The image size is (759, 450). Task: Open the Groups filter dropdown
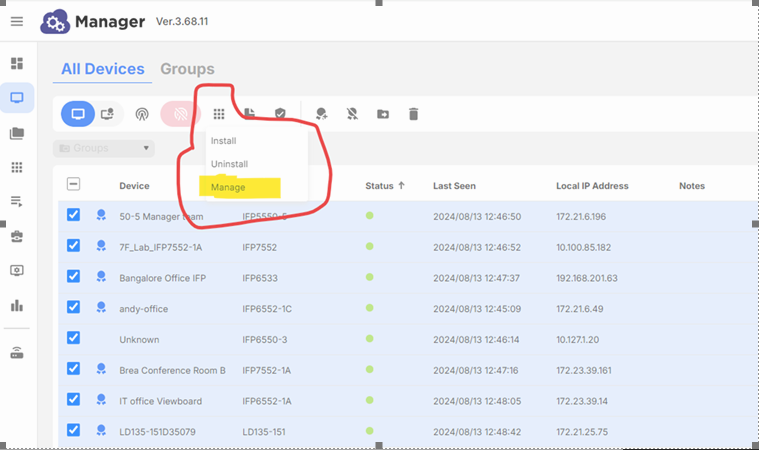pos(104,148)
